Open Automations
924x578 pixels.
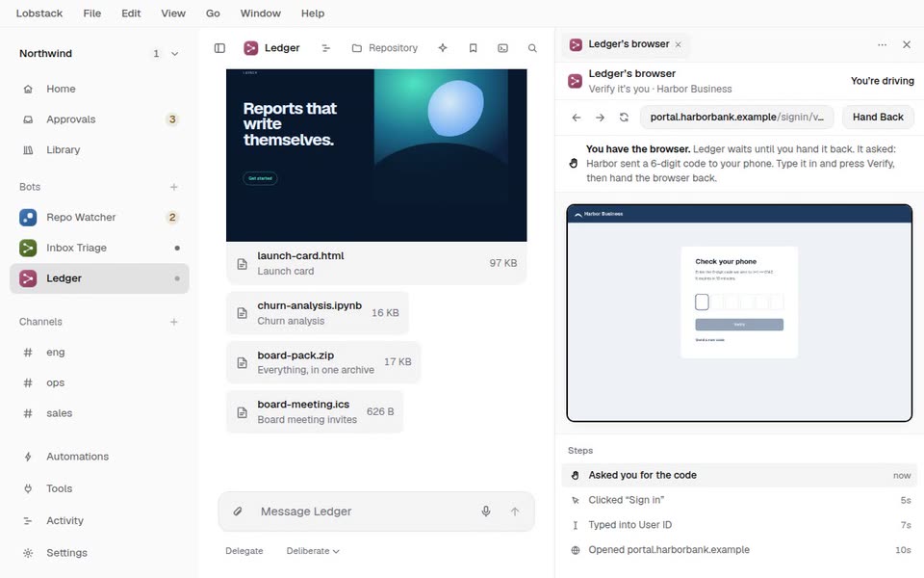tap(99, 457)
